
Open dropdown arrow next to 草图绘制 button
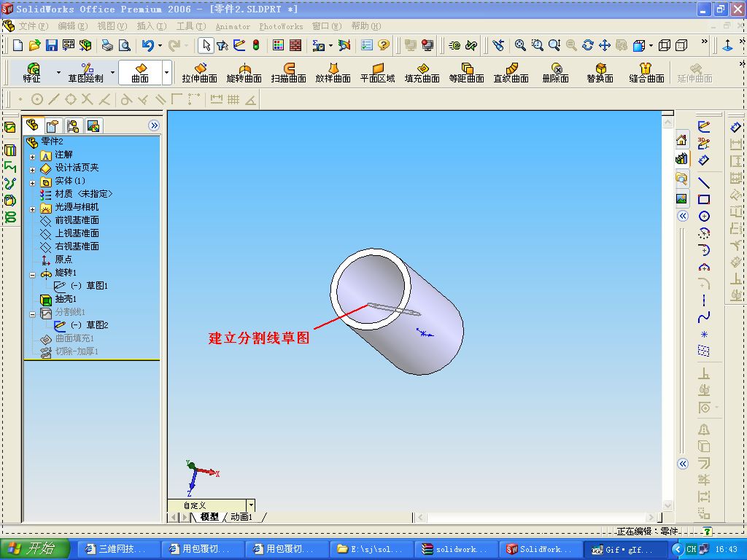(x=112, y=73)
